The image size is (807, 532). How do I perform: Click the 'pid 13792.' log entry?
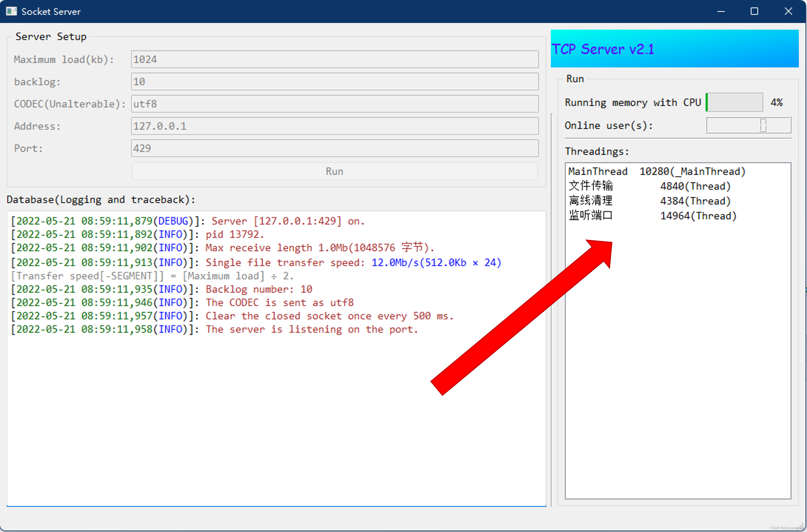coord(137,234)
